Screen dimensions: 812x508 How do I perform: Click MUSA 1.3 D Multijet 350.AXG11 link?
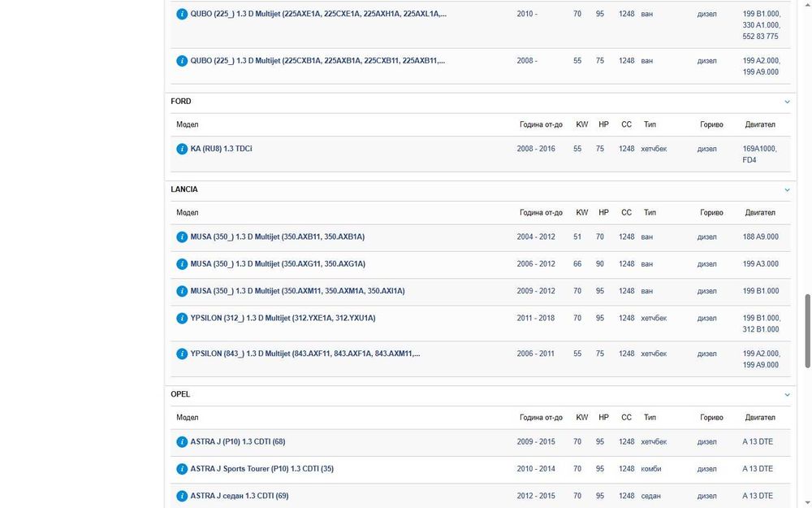[277, 264]
